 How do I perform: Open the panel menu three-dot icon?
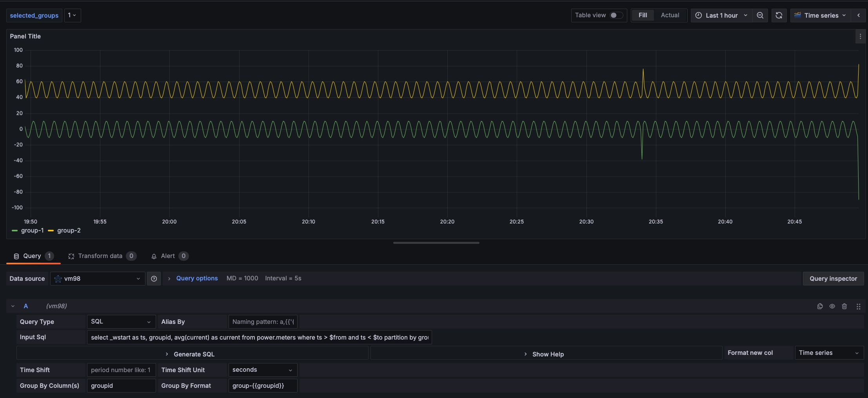(860, 36)
